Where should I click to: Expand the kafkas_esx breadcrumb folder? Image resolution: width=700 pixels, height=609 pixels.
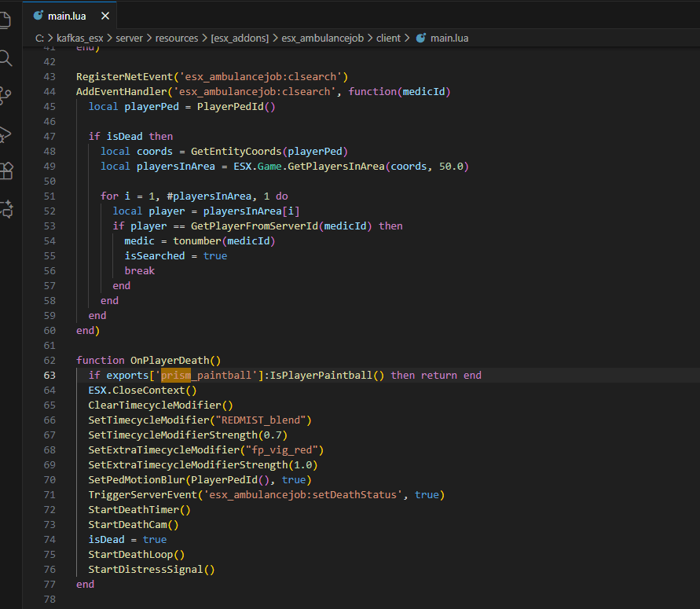80,38
